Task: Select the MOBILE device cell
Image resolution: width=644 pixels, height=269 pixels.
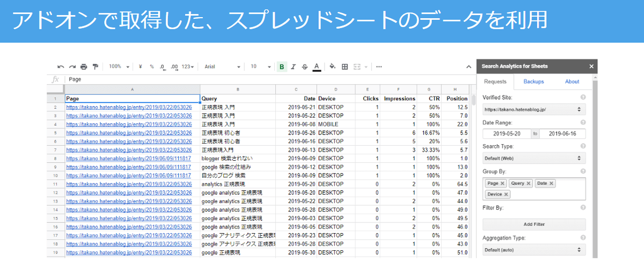Action: click(336, 124)
